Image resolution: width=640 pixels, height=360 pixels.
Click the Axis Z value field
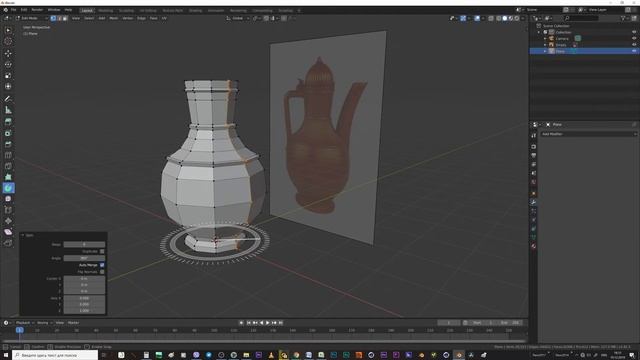[84, 311]
